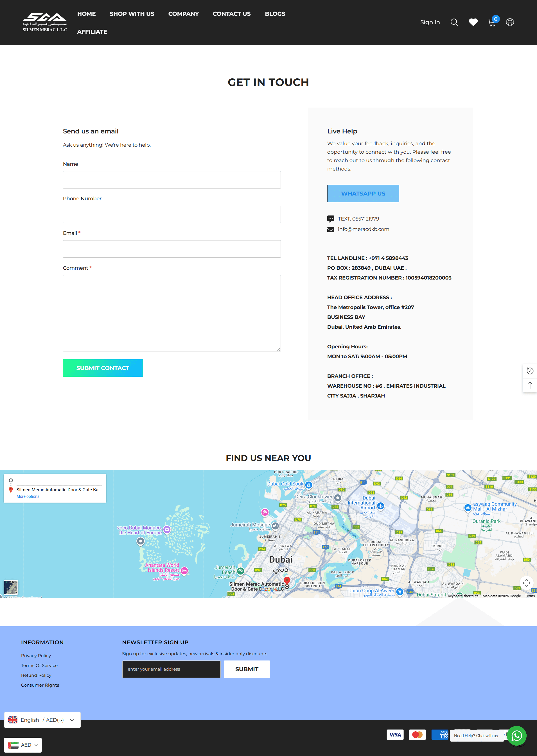The height and width of the screenshot is (756, 537).
Task: Click info@meracdxb.com email link
Action: tap(364, 229)
